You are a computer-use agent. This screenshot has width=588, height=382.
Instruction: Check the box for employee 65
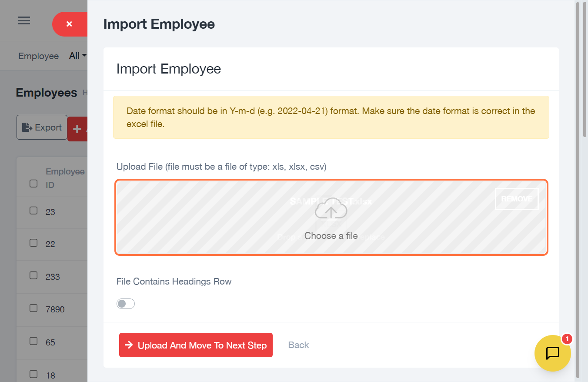[33, 341]
